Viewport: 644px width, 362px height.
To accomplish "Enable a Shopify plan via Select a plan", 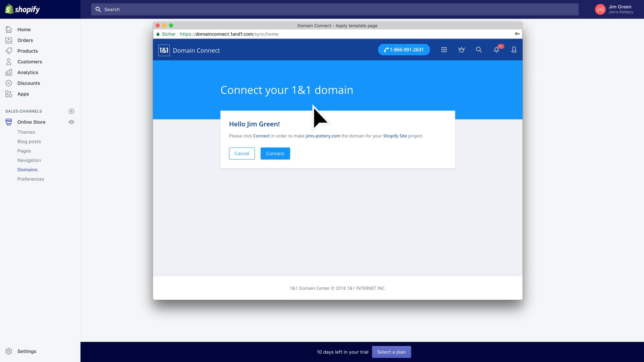I will (x=391, y=352).
